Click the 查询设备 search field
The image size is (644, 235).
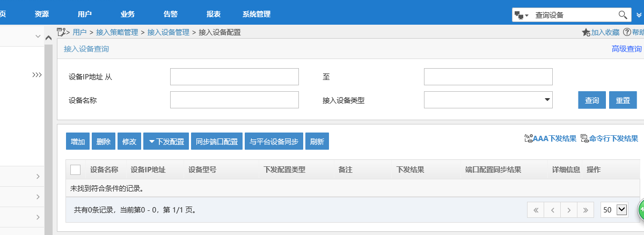coord(573,15)
